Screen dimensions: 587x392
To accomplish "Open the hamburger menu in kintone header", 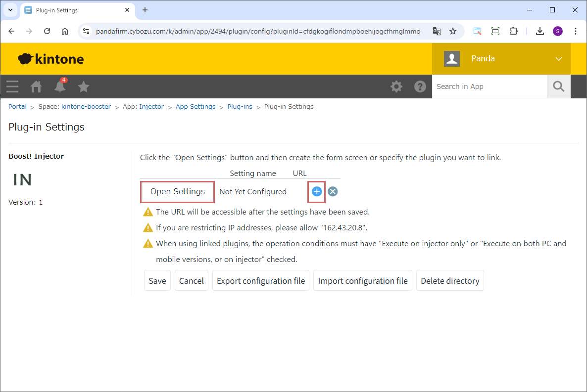I will (12, 87).
